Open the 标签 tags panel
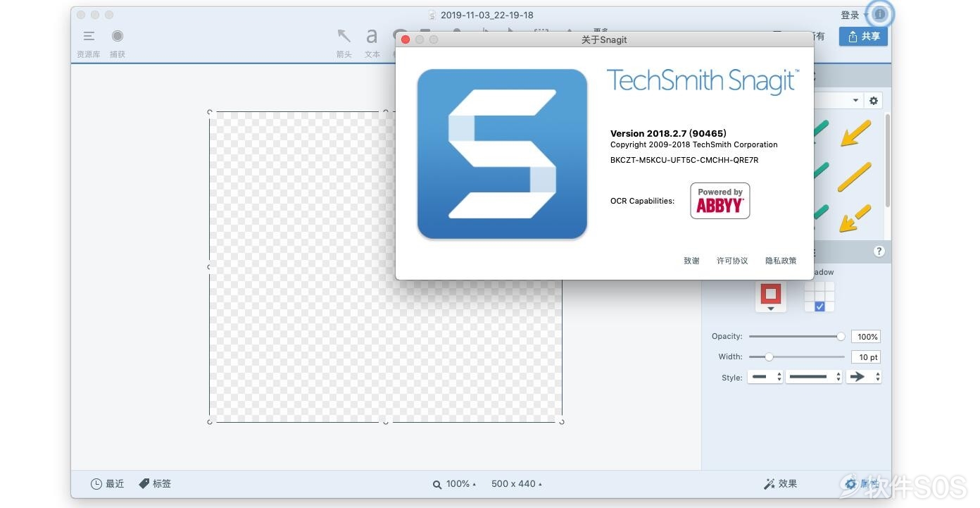Image resolution: width=980 pixels, height=508 pixels. click(155, 483)
